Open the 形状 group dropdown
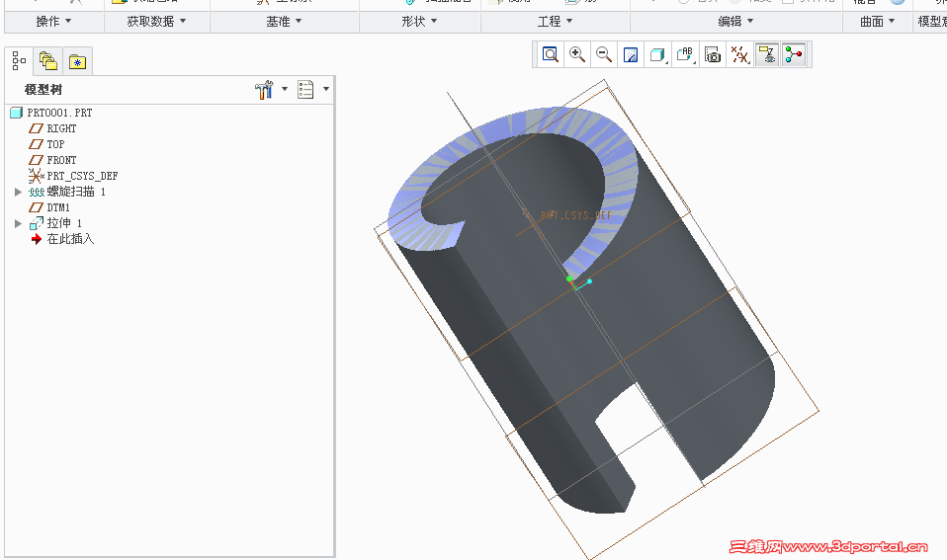Viewport: 947px width, 560px height. pos(419,22)
